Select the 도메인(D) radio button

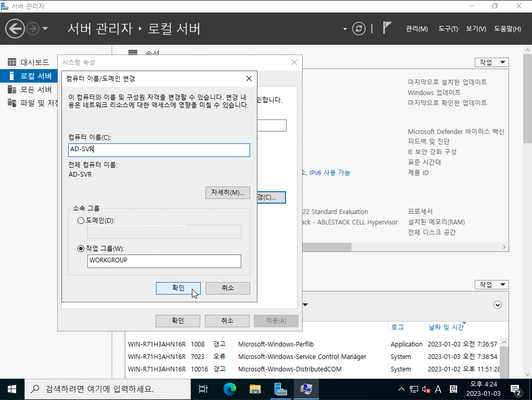[81, 221]
